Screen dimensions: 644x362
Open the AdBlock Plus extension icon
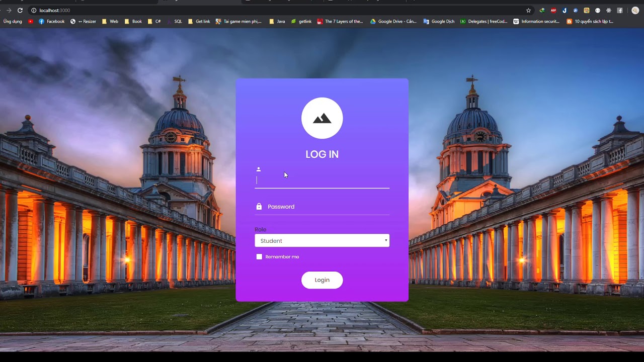(553, 10)
